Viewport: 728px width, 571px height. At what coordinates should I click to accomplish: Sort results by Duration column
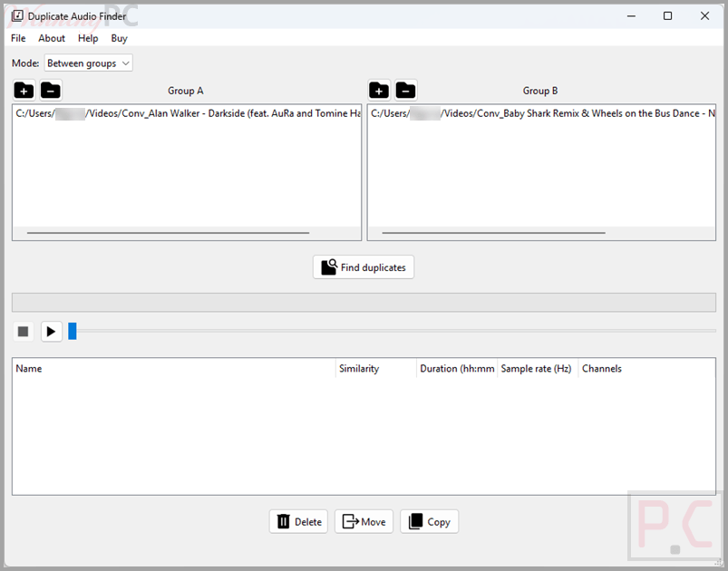click(457, 369)
